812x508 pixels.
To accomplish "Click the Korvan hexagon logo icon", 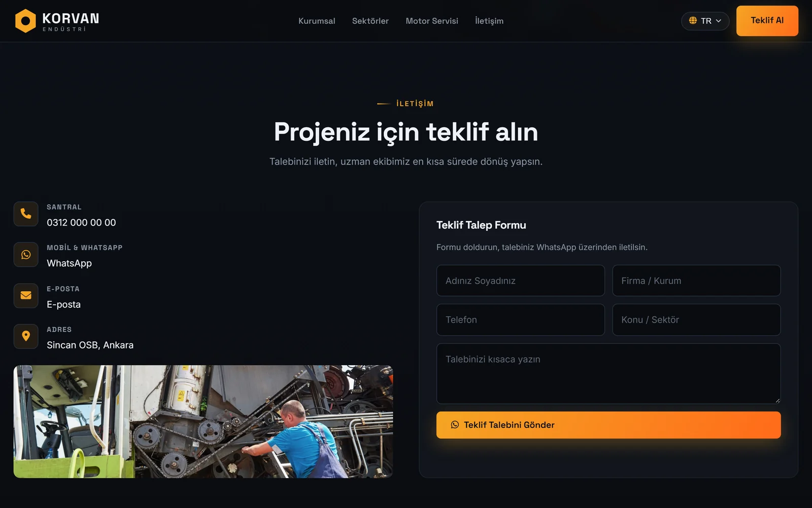I will (25, 21).
